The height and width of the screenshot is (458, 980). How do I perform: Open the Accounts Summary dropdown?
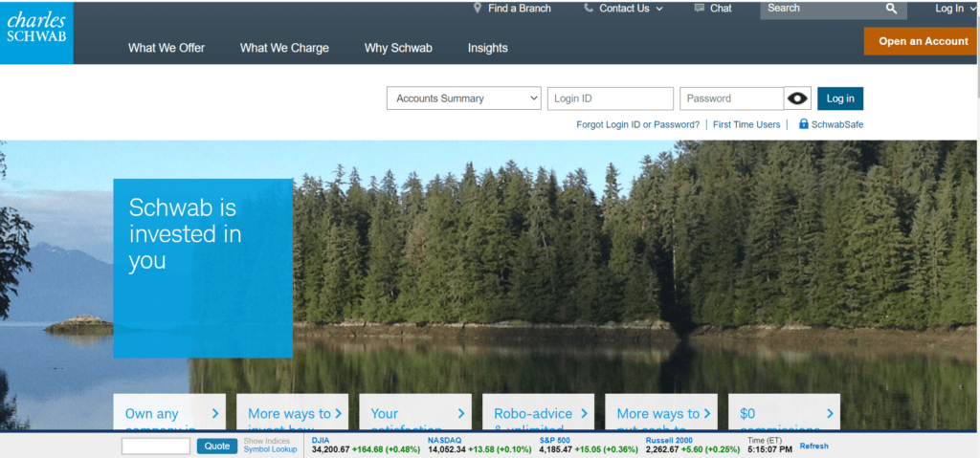pyautogui.click(x=464, y=98)
